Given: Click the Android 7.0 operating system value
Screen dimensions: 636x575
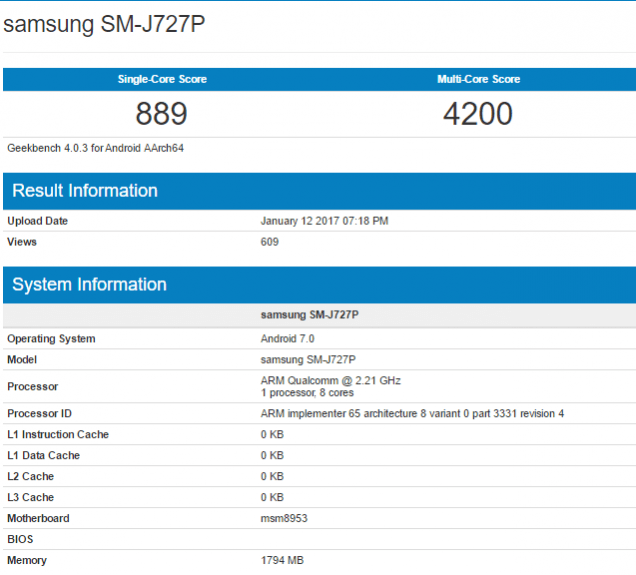Looking at the screenshot, I should [287, 339].
